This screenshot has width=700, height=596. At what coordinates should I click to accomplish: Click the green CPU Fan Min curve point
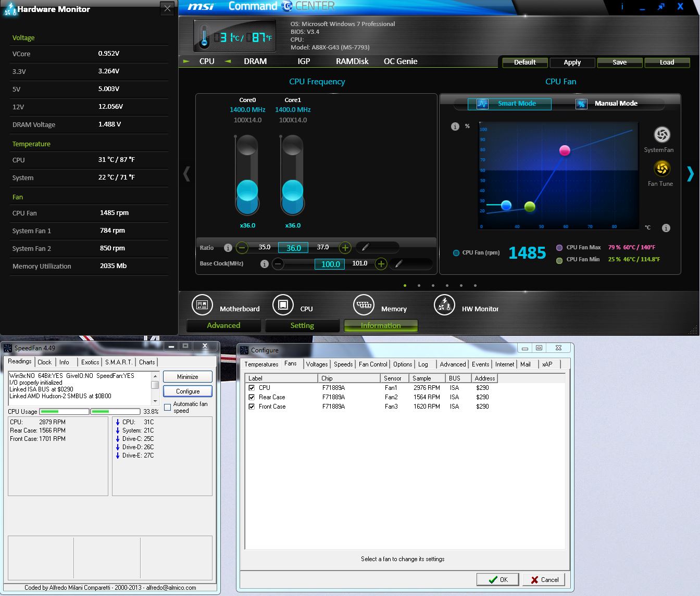[x=530, y=207]
